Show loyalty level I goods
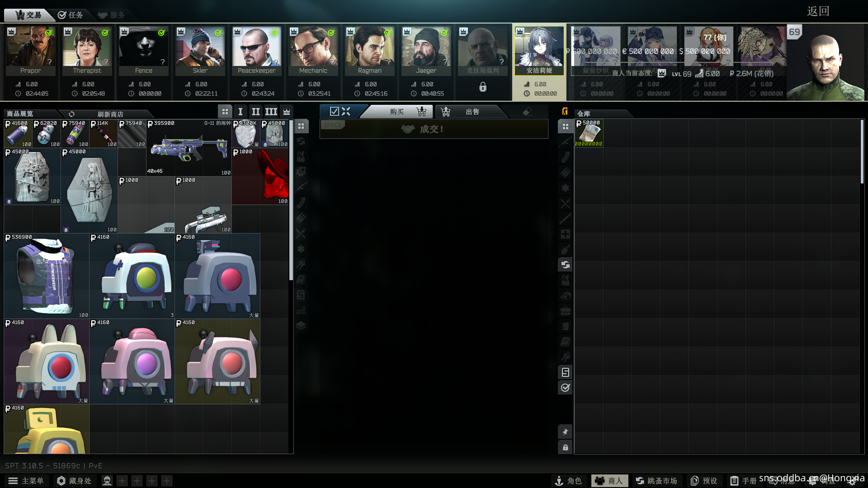Image resolution: width=868 pixels, height=488 pixels. pyautogui.click(x=241, y=112)
